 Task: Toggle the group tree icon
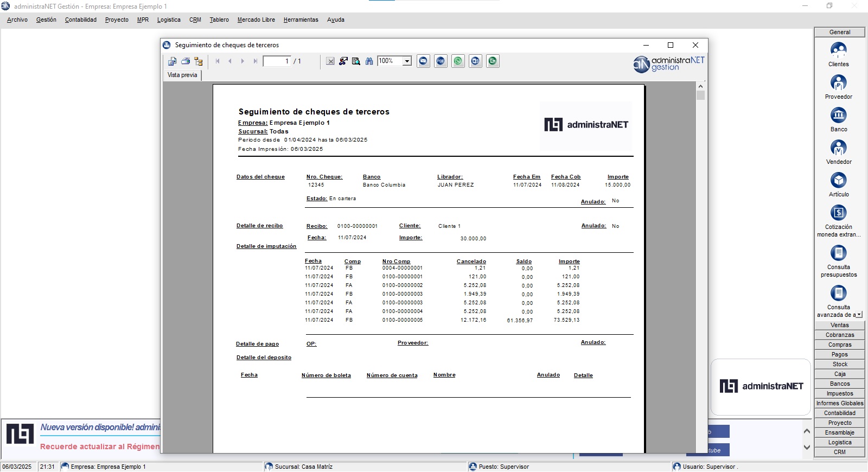pos(199,61)
